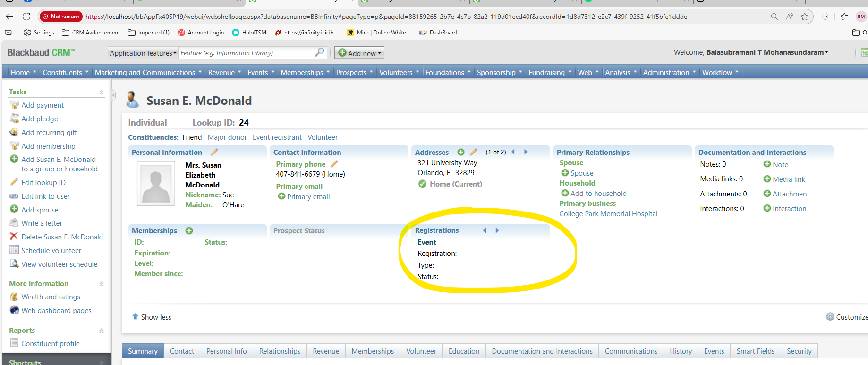Open Application features dropdown
The image size is (868, 365).
point(143,53)
